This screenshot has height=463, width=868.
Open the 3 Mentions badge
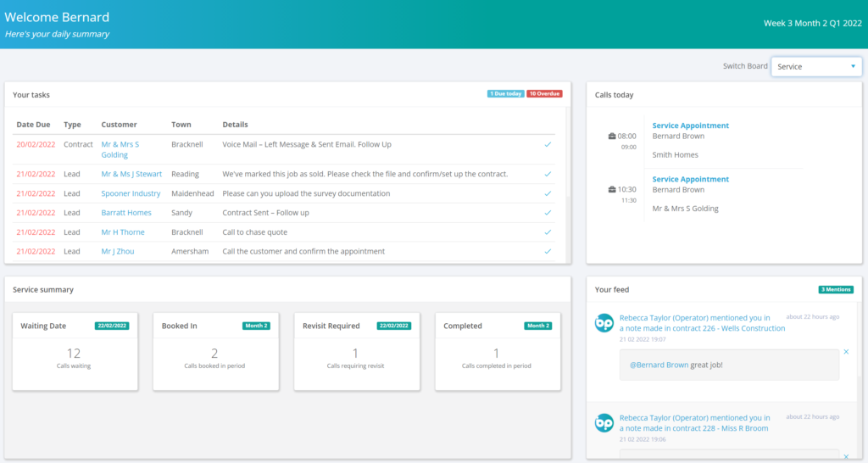coord(836,290)
